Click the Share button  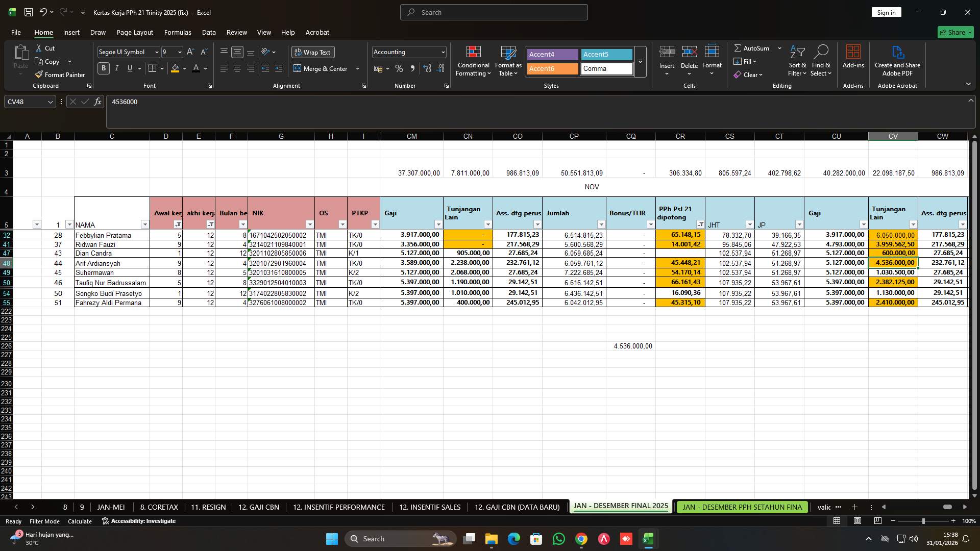tap(954, 32)
